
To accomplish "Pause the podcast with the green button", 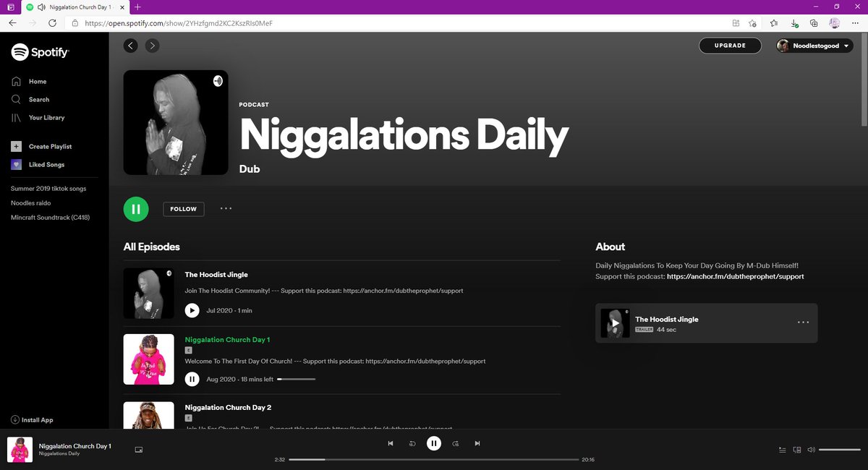I will click(x=136, y=209).
